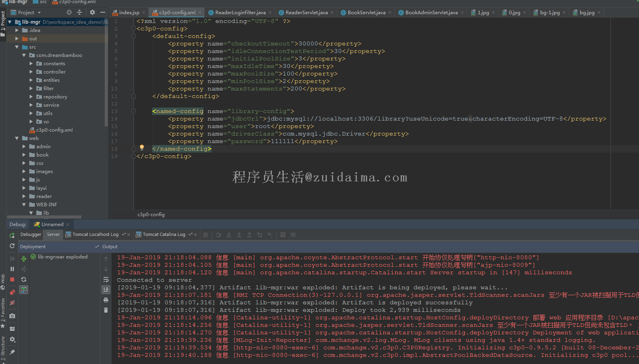Expand the admin folder

[x=24, y=146]
